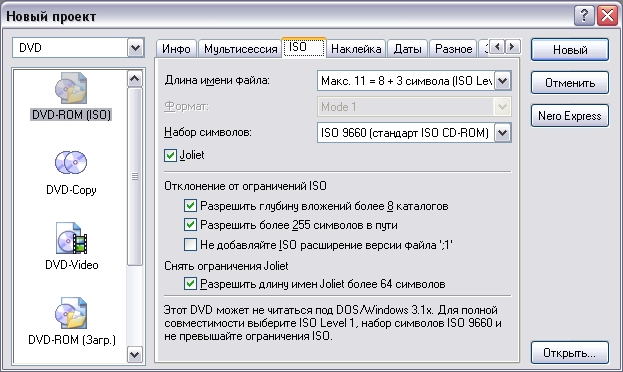Switch to the Инфо tab
Screen dimensions: 623x372
tap(176, 49)
